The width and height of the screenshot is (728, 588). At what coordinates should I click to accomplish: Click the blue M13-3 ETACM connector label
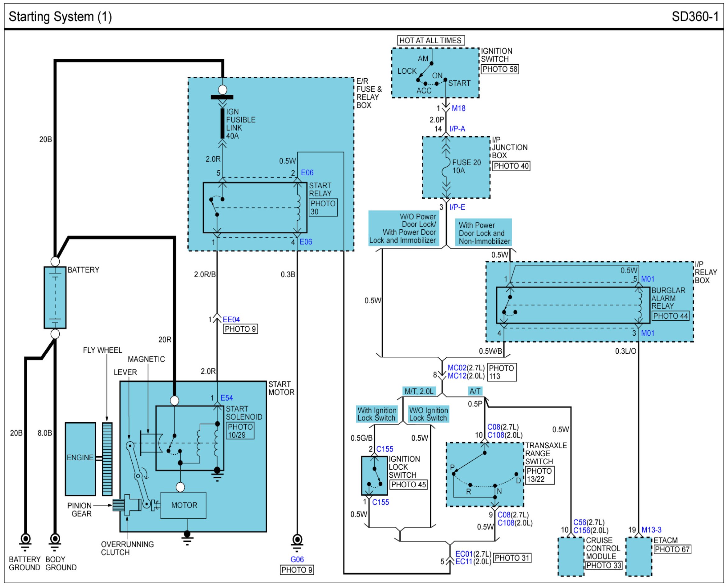pos(651,530)
